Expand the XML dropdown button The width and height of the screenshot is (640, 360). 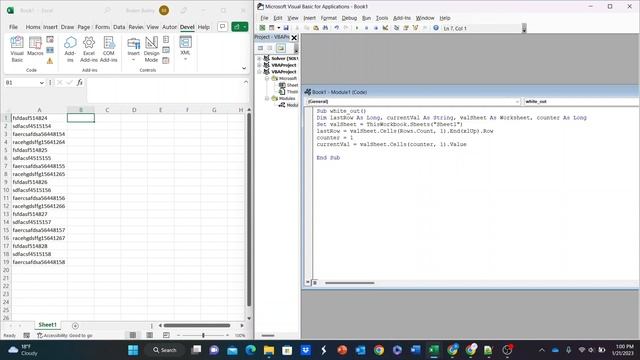pyautogui.click(x=185, y=48)
